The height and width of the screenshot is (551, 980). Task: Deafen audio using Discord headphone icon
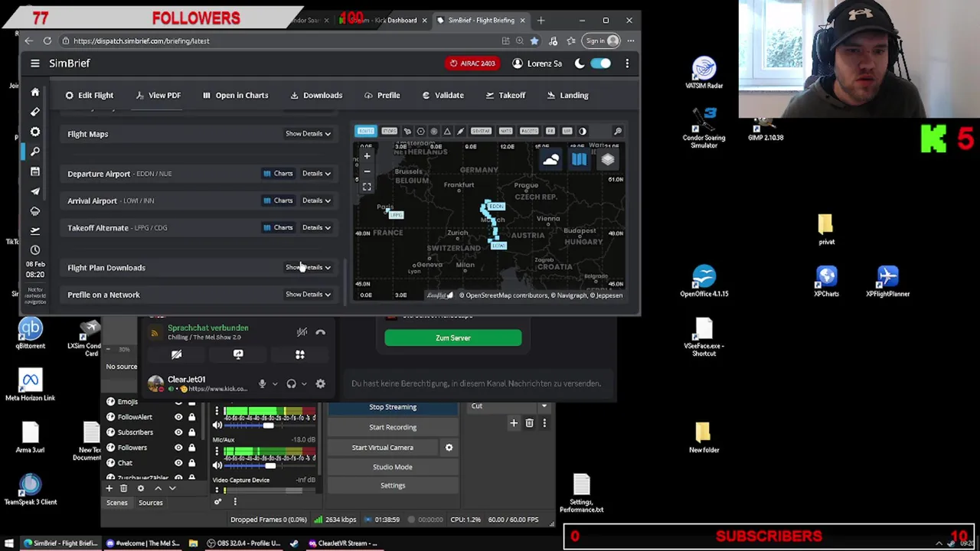pyautogui.click(x=291, y=384)
